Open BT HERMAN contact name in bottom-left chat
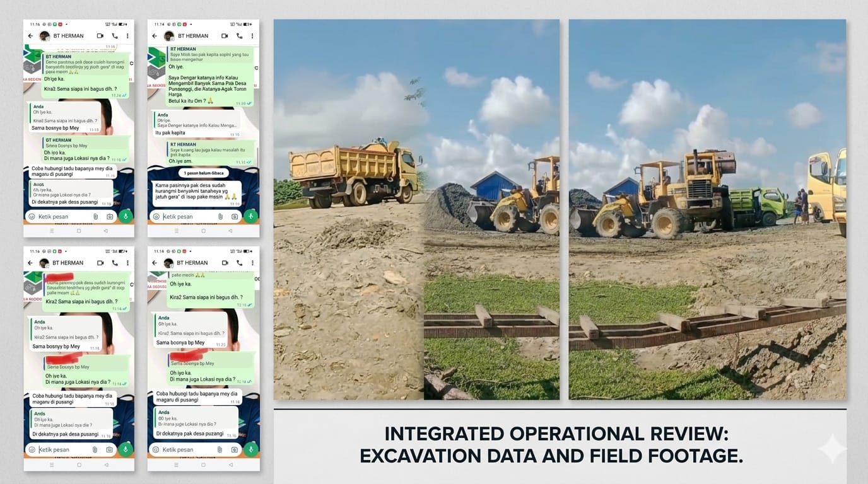868x484 pixels. coord(68,263)
